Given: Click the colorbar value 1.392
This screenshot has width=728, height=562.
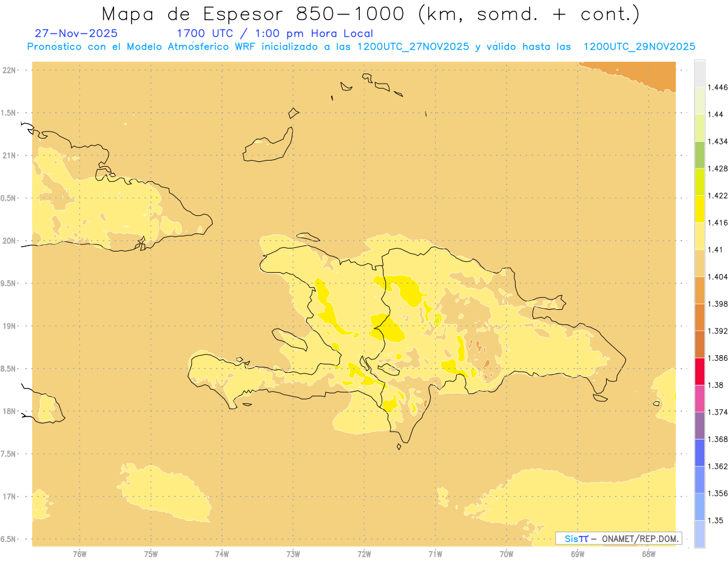Looking at the screenshot, I should coord(718,331).
